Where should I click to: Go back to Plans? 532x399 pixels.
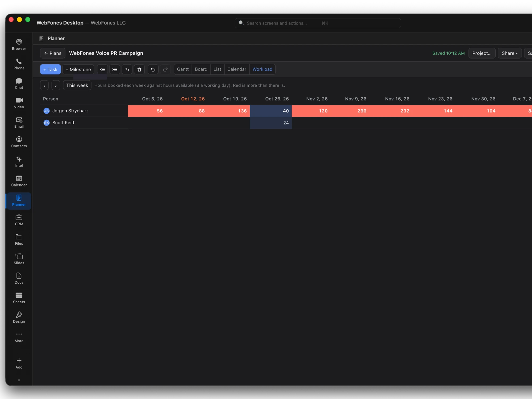click(53, 53)
